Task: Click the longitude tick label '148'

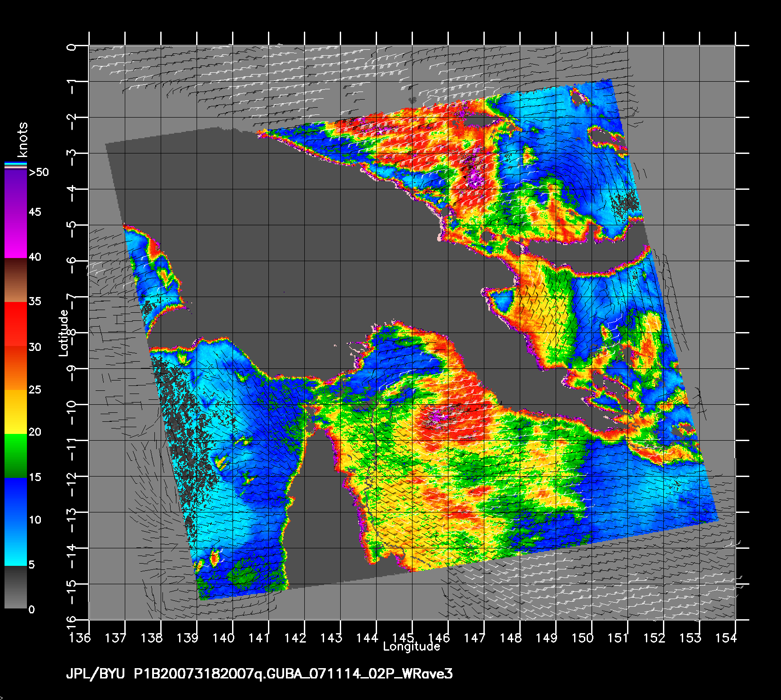Action: tap(511, 637)
